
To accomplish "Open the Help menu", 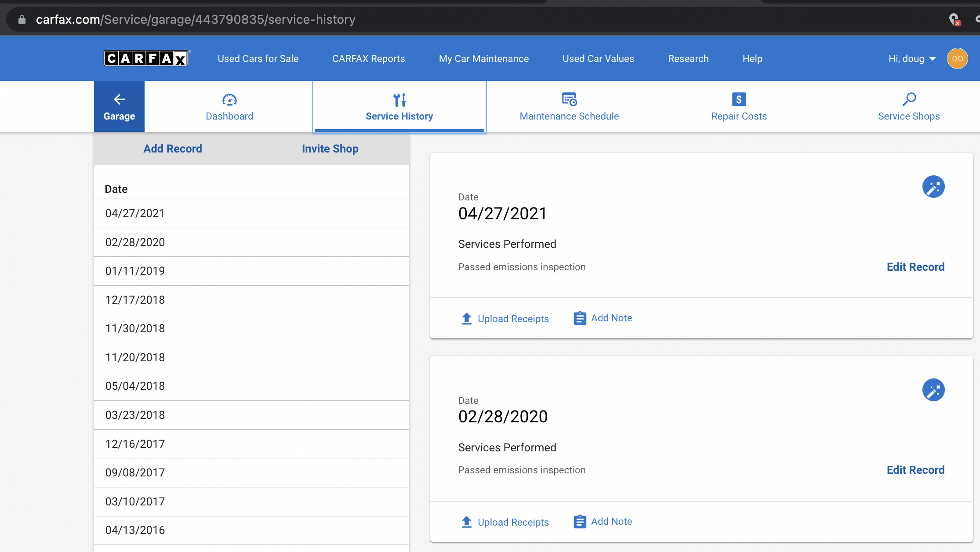I will 752,58.
